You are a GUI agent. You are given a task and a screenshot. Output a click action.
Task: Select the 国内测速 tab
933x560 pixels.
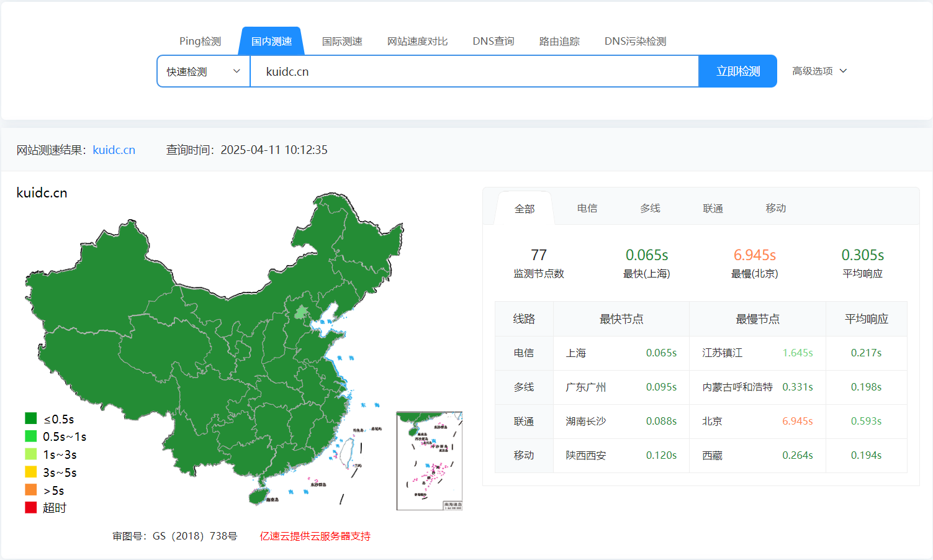pos(271,41)
